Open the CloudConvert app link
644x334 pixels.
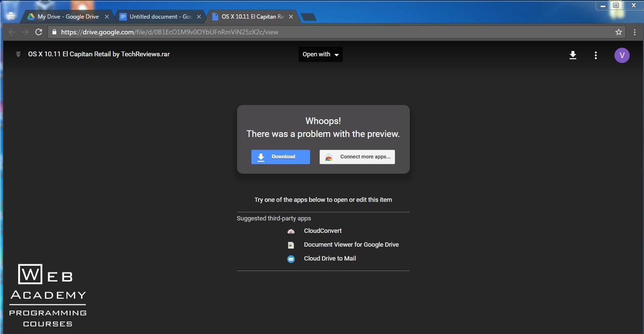point(322,231)
